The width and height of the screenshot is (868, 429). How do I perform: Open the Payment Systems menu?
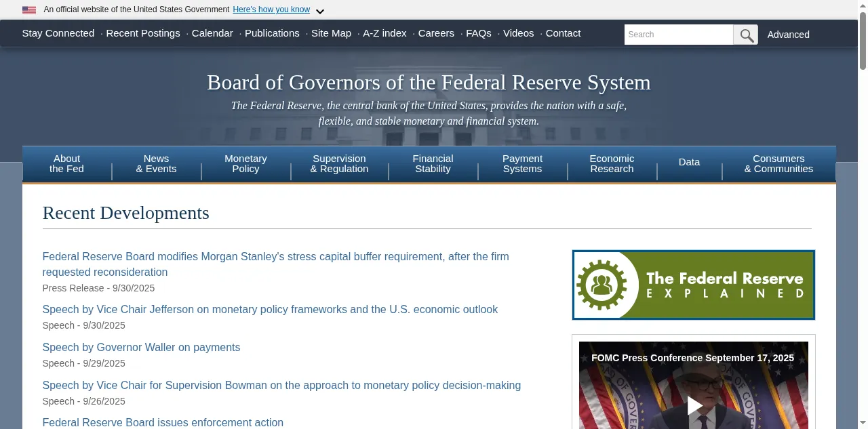tap(522, 163)
